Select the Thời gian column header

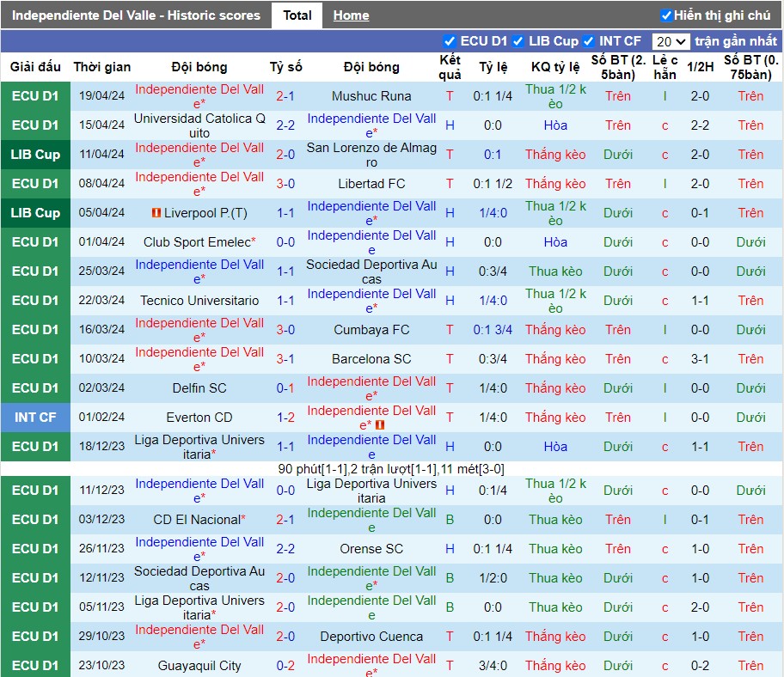point(102,67)
